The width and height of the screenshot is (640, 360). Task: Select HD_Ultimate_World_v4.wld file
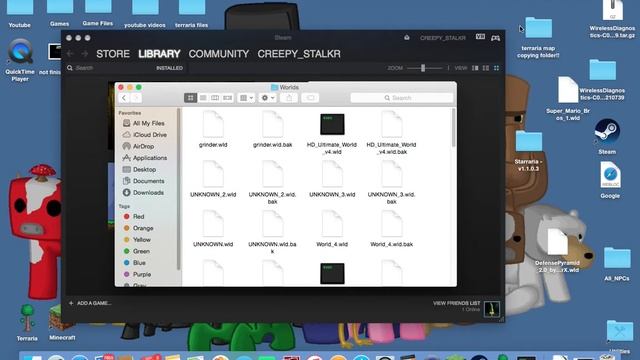coord(332,133)
